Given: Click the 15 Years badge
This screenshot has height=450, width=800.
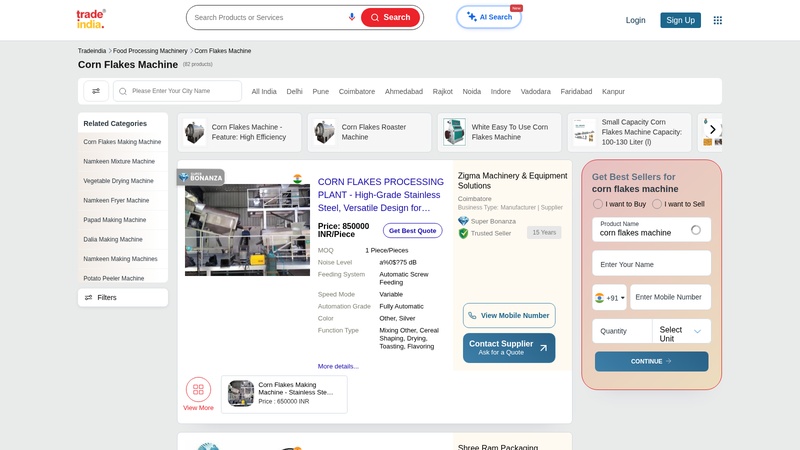Looking at the screenshot, I should point(544,233).
